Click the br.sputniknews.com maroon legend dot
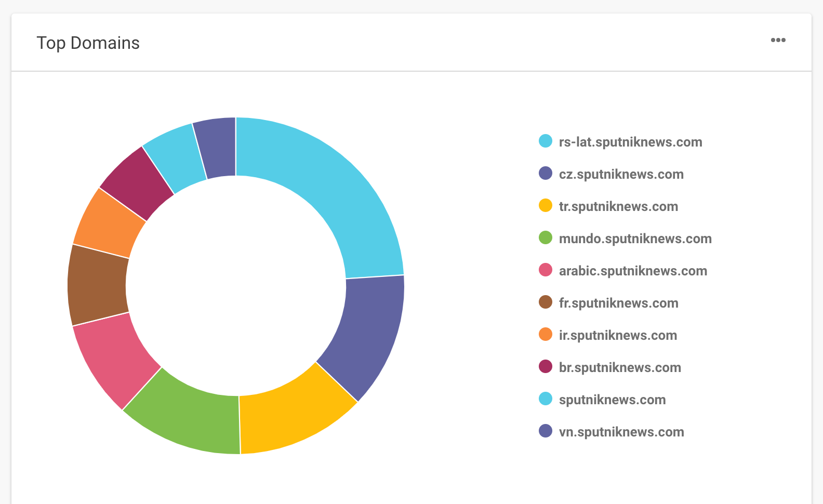The width and height of the screenshot is (823, 504). [546, 366]
